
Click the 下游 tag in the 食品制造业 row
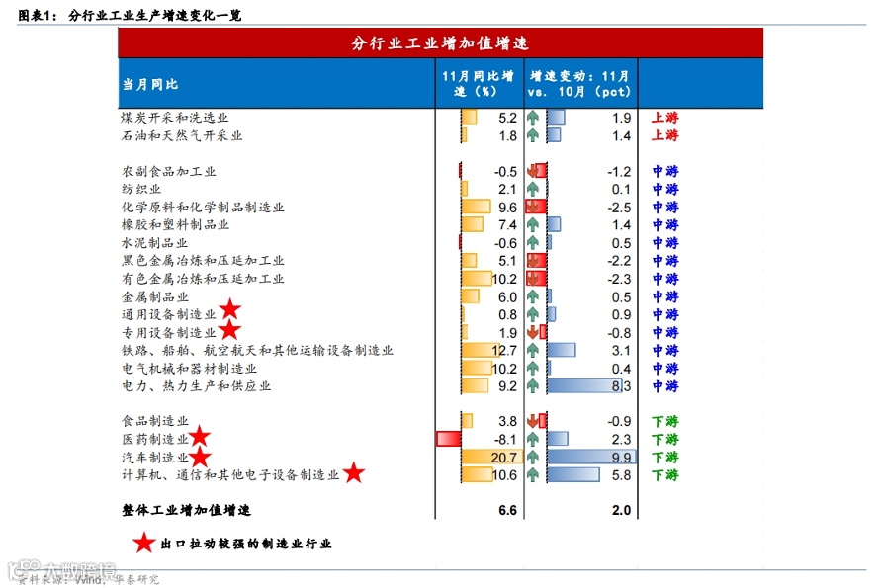[x=665, y=421]
